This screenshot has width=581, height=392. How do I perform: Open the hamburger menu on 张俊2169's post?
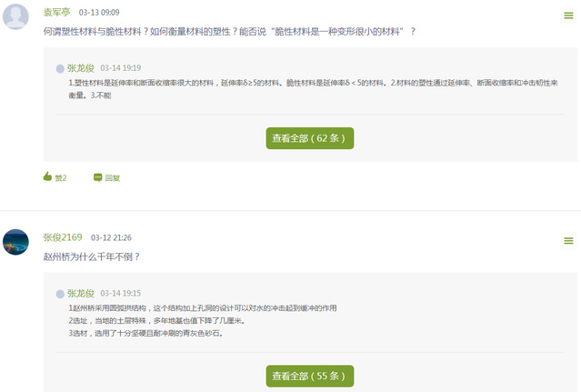coord(568,241)
